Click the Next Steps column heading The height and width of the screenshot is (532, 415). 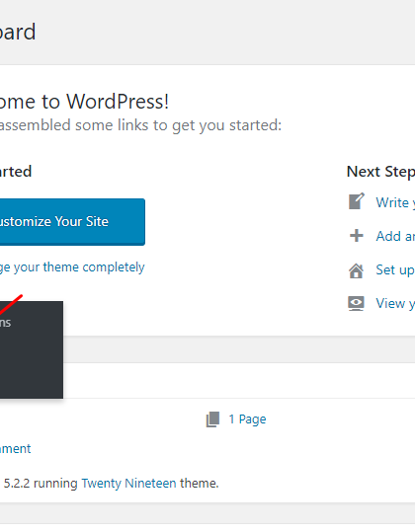coord(380,172)
